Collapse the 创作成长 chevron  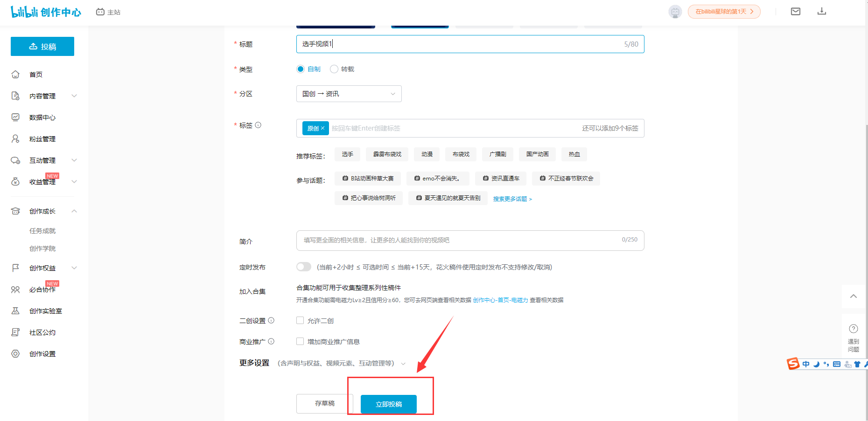[74, 211]
